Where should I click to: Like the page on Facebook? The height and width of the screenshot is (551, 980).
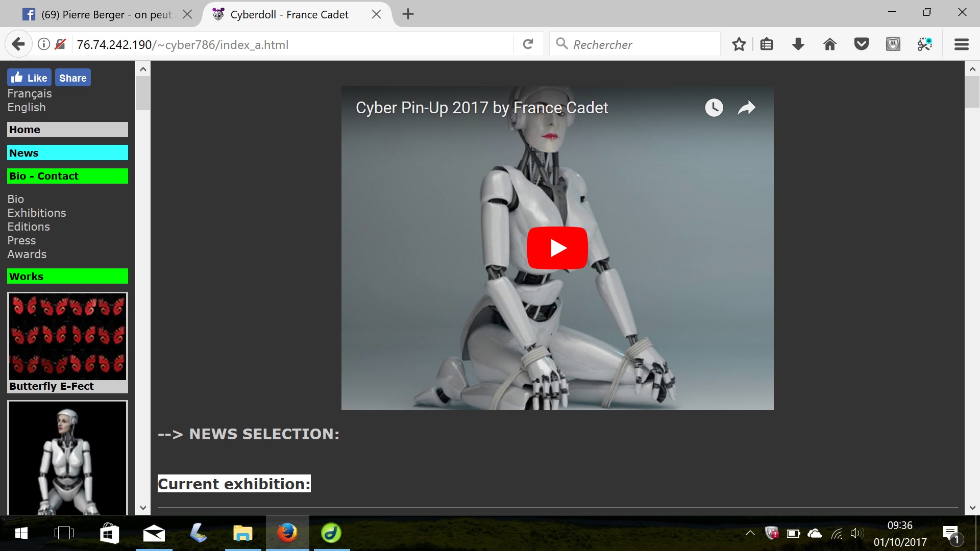29,78
